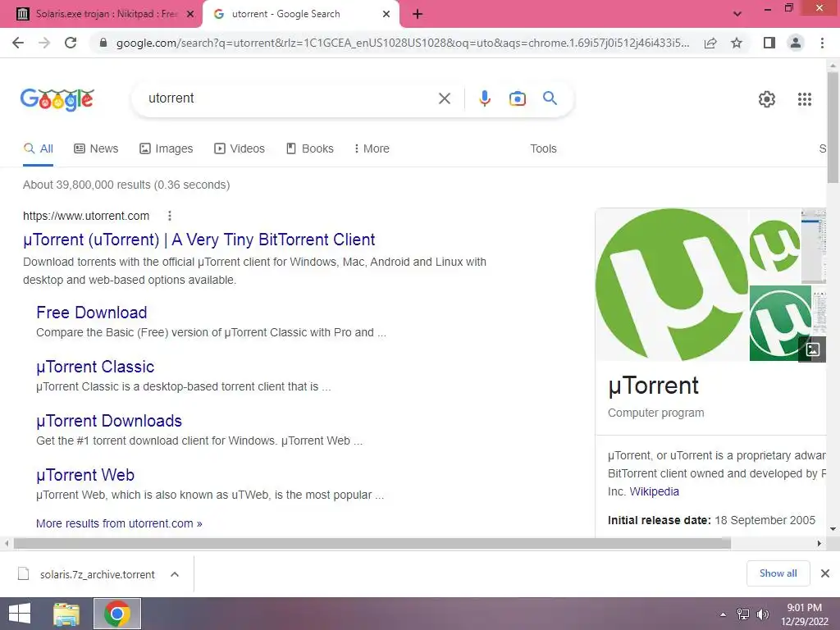Click the Chrome taskbar icon
The height and width of the screenshot is (630, 840).
117,614
